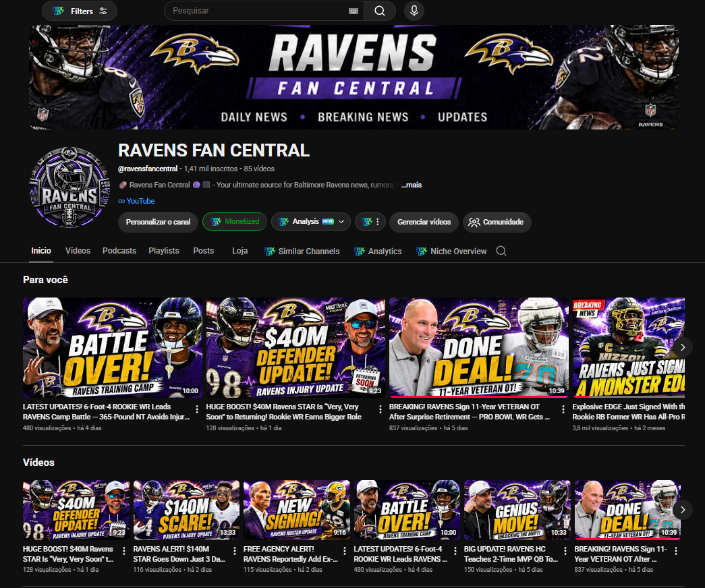Open the Similar Channels tab
Image resolution: width=705 pixels, height=588 pixels.
tap(302, 252)
